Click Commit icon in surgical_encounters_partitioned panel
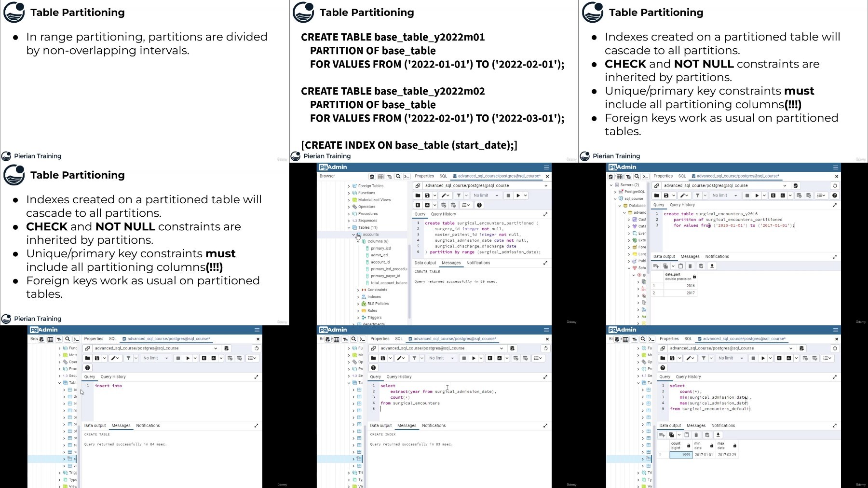868x488 pixels. tap(444, 205)
